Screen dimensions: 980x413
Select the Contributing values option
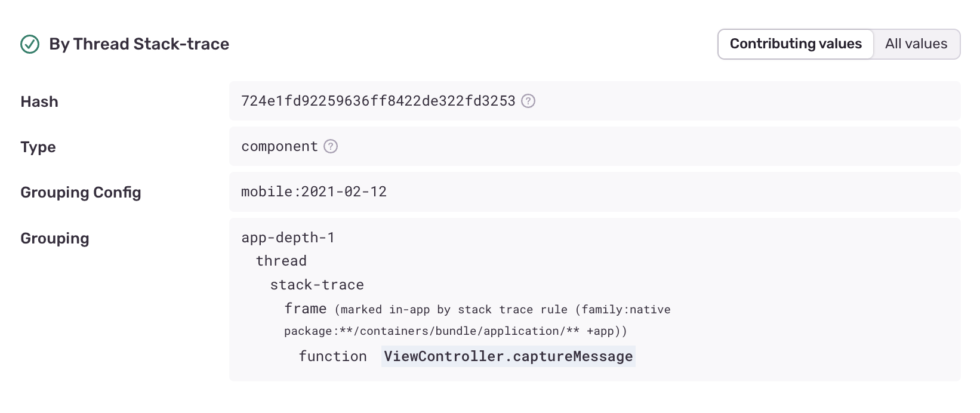point(795,43)
